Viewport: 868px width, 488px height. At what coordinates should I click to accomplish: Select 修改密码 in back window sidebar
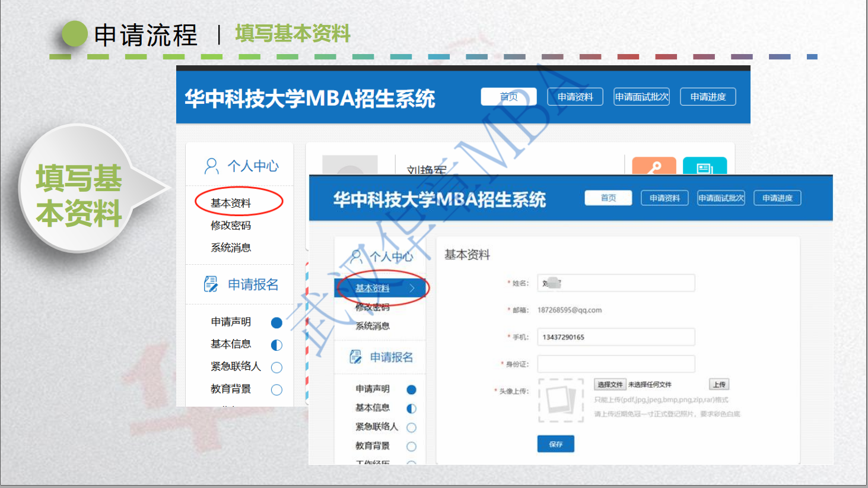pos(231,226)
